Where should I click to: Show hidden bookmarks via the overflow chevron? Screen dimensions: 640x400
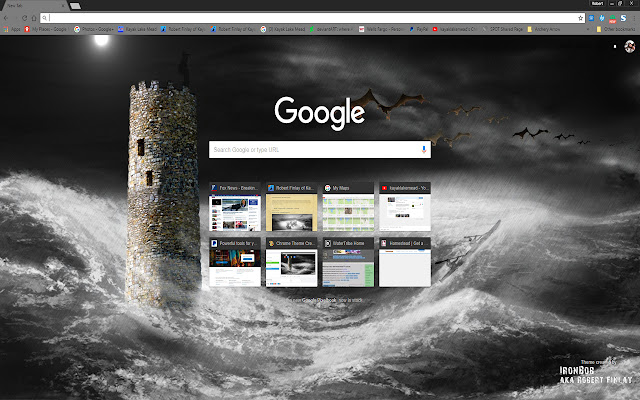tap(588, 29)
